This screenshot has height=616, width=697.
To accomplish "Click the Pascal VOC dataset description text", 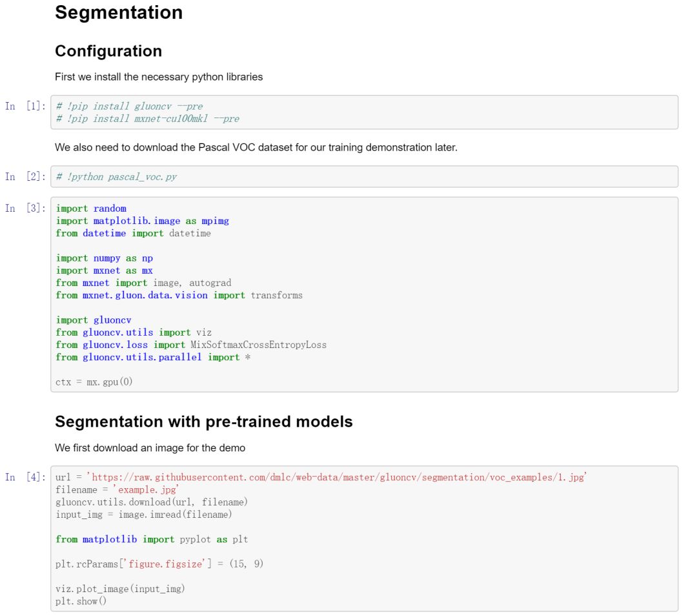I will coord(256,147).
